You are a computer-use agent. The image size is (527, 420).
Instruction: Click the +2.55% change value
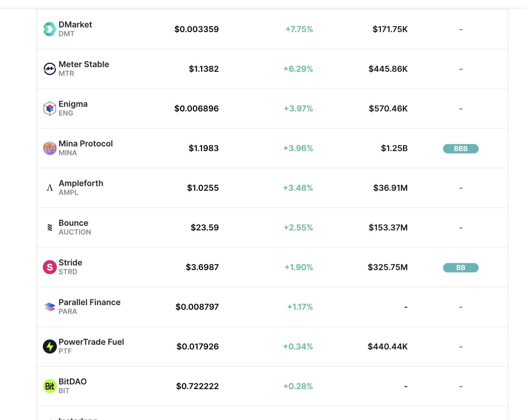[298, 228]
